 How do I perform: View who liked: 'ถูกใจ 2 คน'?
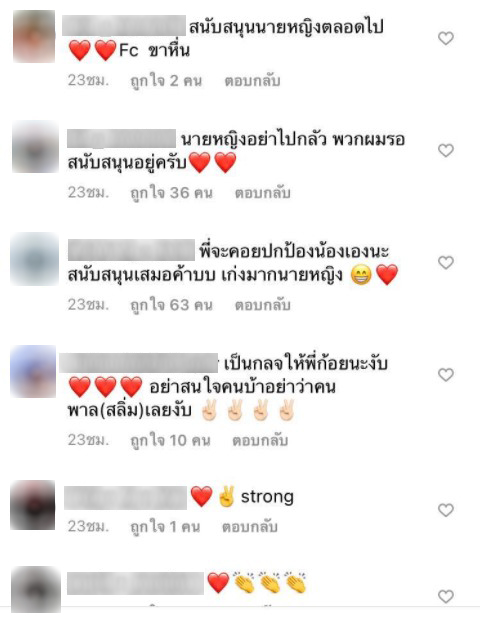(166, 81)
